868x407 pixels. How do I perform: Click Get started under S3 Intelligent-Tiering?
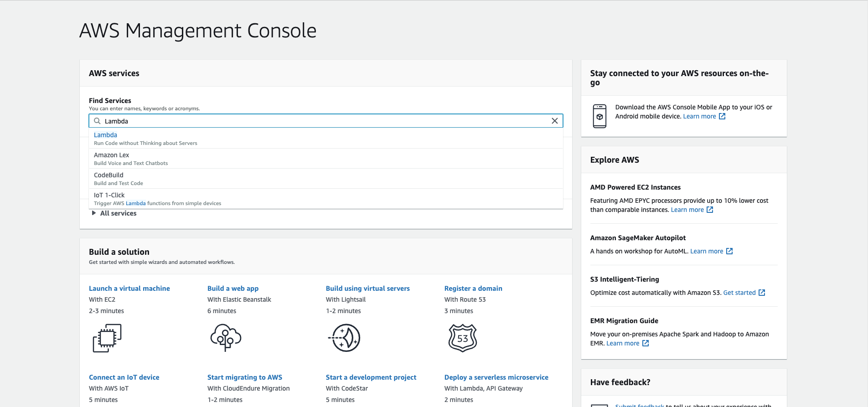pyautogui.click(x=739, y=293)
